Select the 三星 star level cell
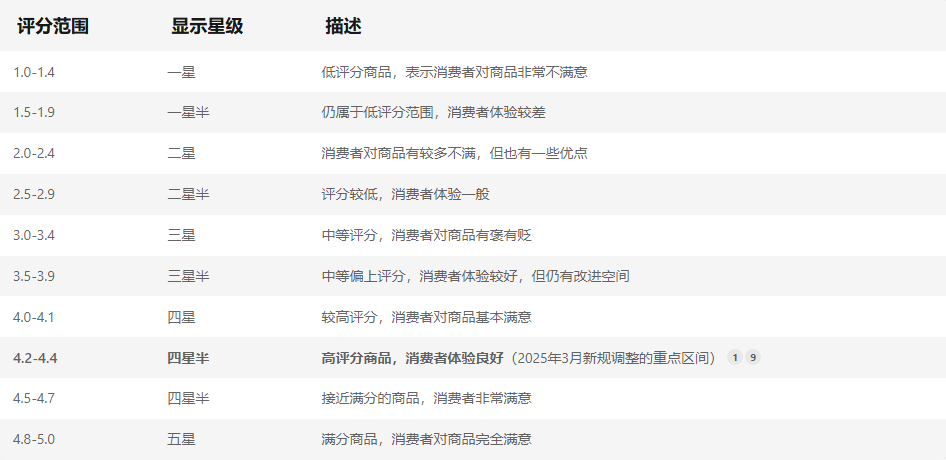946x460 pixels. point(181,235)
